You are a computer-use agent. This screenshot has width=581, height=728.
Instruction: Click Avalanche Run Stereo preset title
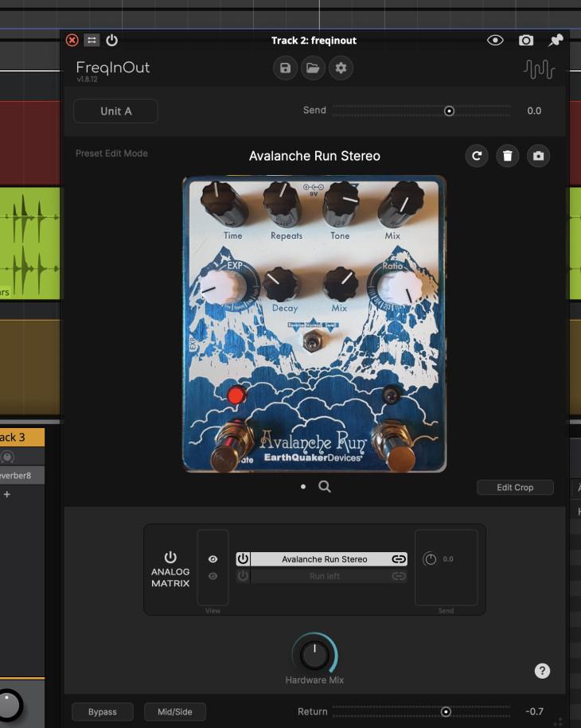pyautogui.click(x=314, y=156)
